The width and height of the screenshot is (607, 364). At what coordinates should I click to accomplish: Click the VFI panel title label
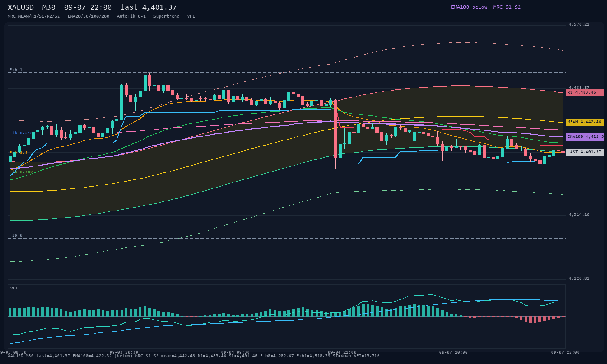coord(14,288)
